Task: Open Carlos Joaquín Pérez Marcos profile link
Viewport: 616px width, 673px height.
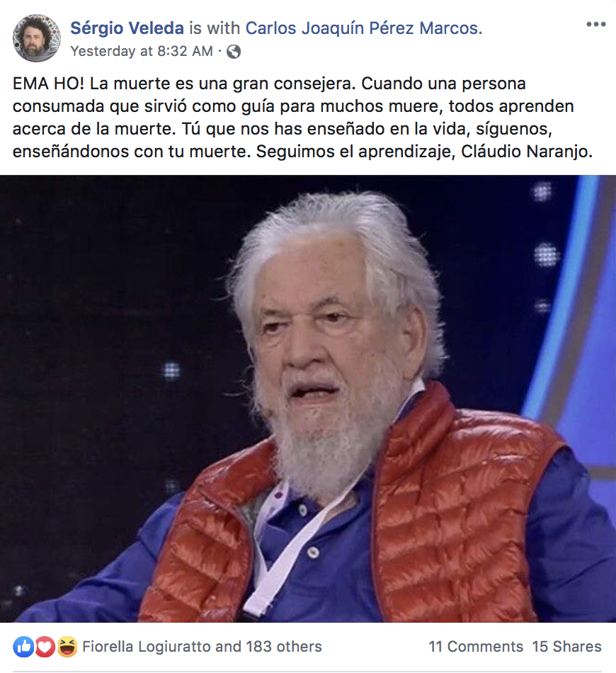Action: (x=364, y=28)
